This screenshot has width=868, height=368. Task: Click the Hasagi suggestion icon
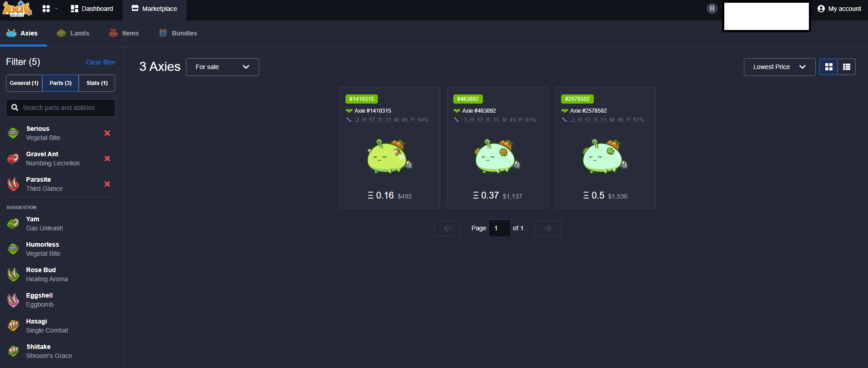coord(13,325)
